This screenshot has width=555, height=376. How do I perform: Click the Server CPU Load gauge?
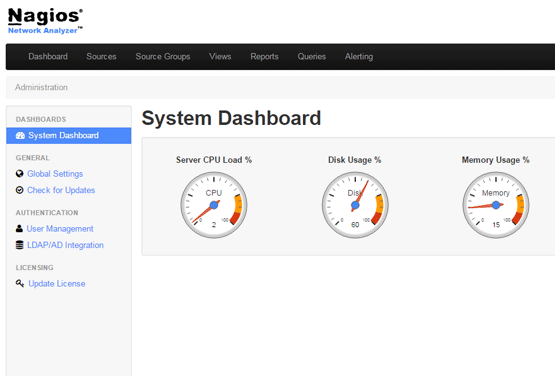pos(214,205)
